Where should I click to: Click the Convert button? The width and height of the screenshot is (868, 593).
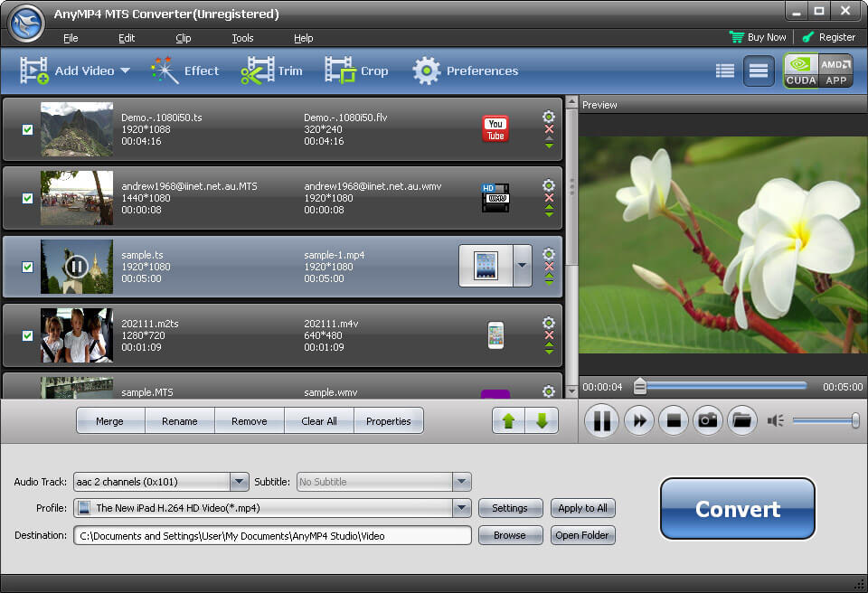[738, 509]
